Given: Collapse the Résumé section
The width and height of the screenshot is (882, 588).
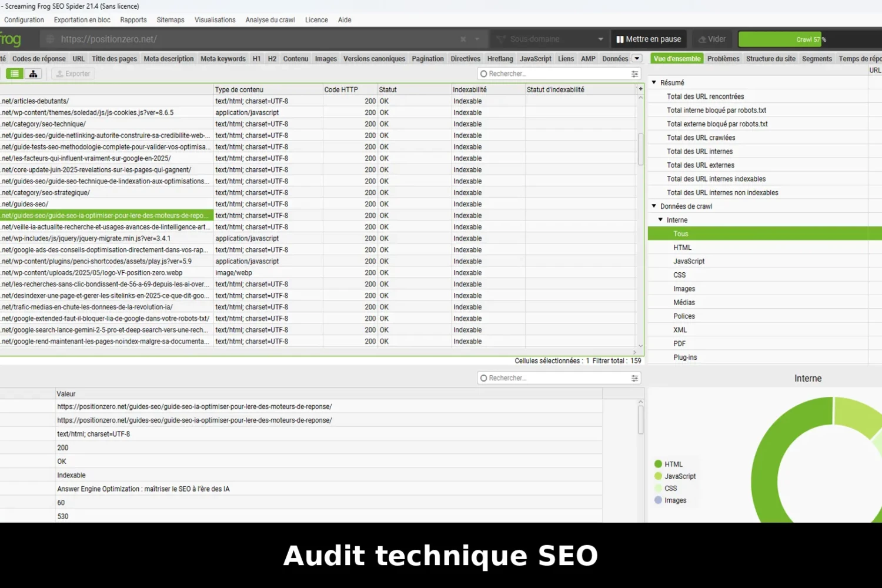Looking at the screenshot, I should click(654, 82).
